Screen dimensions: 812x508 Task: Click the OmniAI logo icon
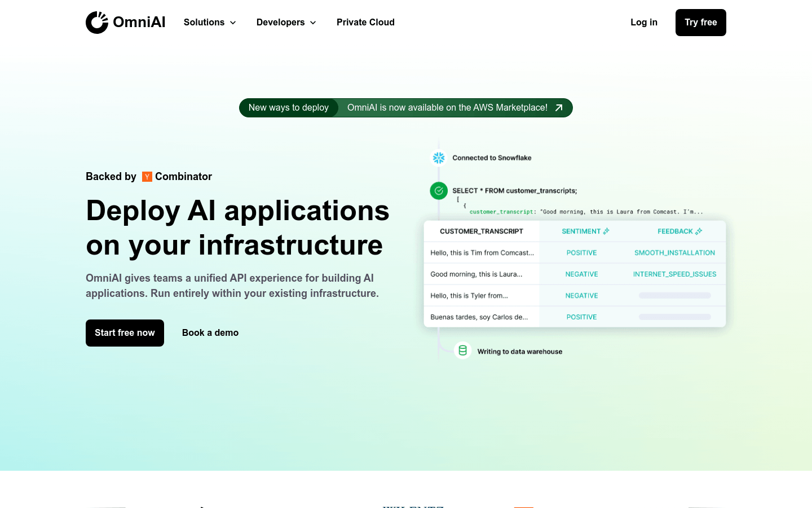click(97, 23)
